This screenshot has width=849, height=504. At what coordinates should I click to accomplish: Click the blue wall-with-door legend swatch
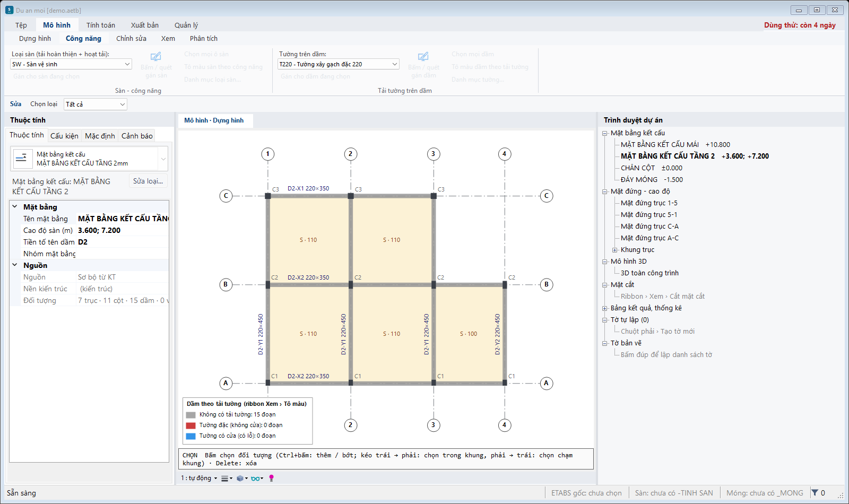[191, 436]
